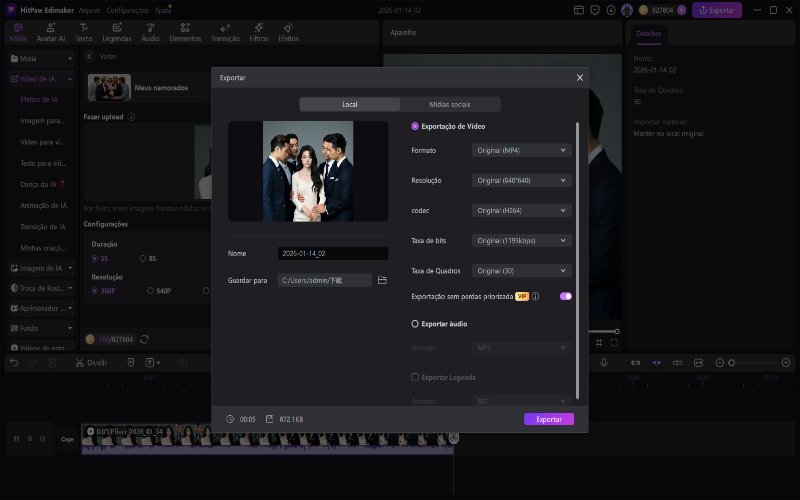
Task: Switch to the Mídias sociais tab
Action: click(x=449, y=105)
